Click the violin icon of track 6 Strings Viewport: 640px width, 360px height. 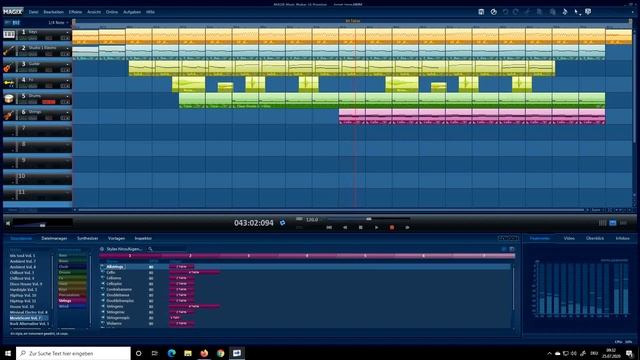coord(9,115)
